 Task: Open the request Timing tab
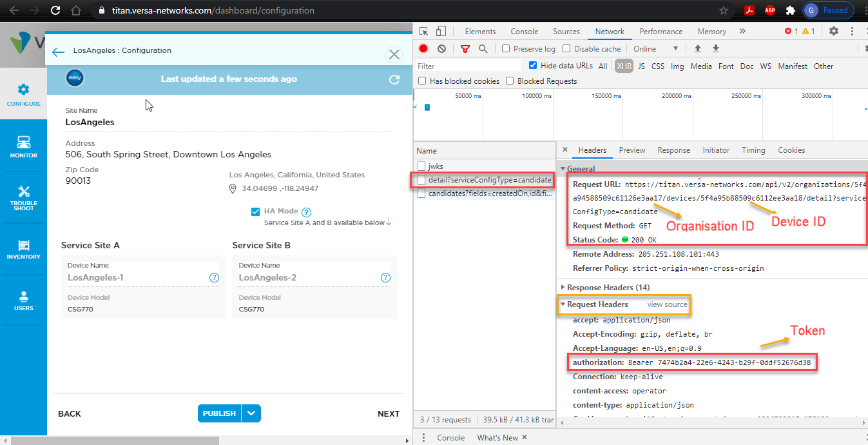[753, 150]
